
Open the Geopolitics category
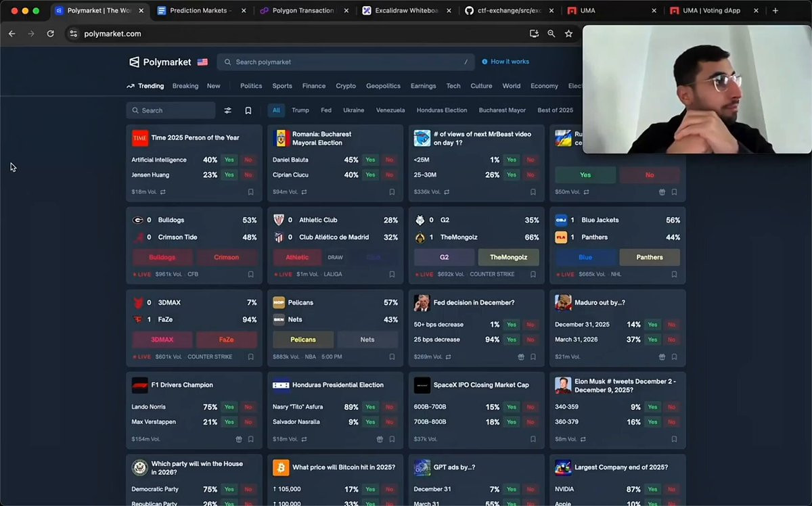click(x=384, y=86)
